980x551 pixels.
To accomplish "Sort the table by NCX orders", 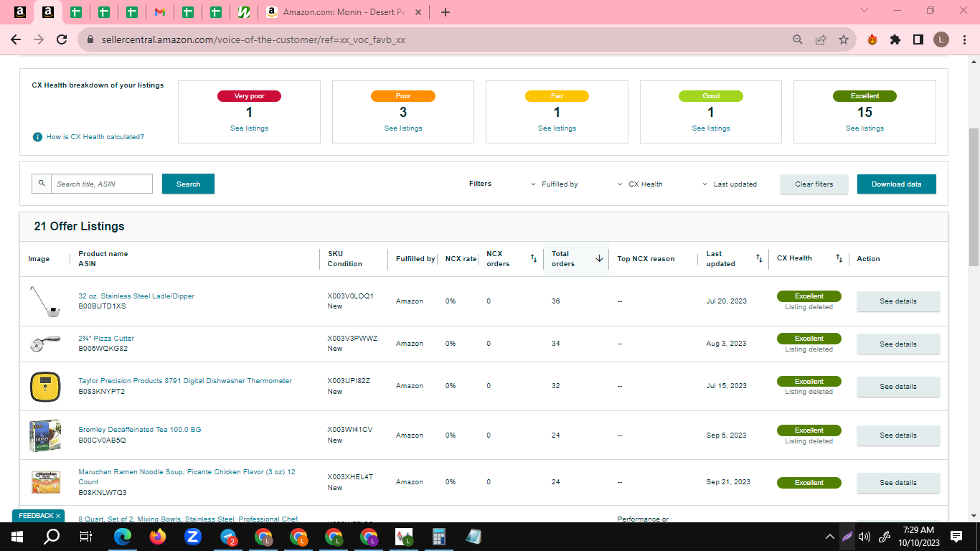I will click(534, 258).
